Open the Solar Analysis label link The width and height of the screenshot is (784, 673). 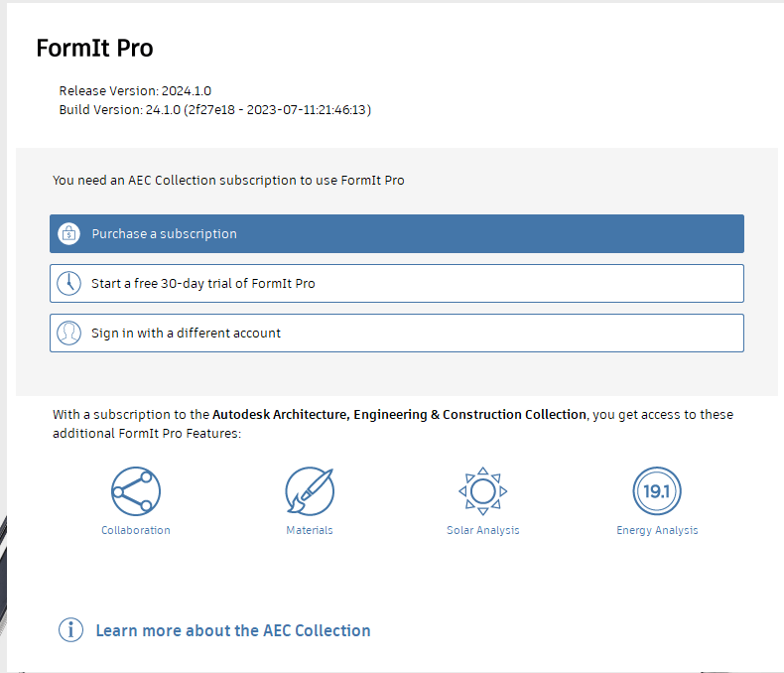click(x=483, y=530)
